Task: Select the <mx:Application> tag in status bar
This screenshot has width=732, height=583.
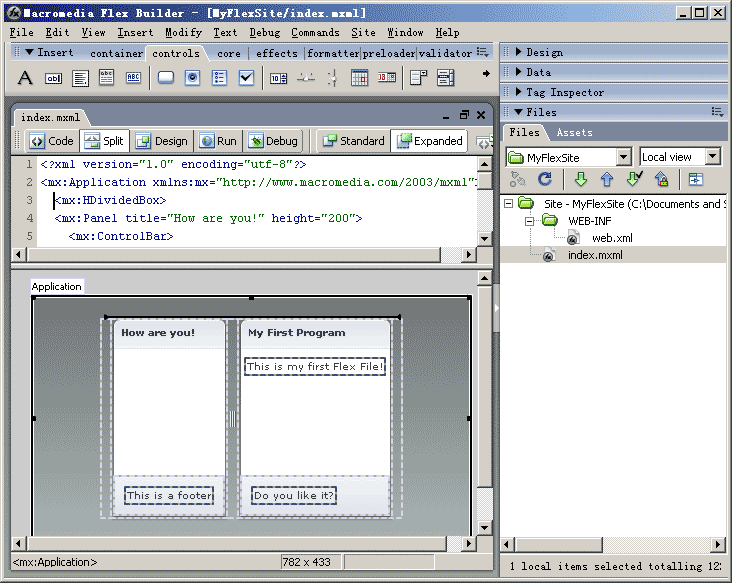Action: (x=55, y=562)
